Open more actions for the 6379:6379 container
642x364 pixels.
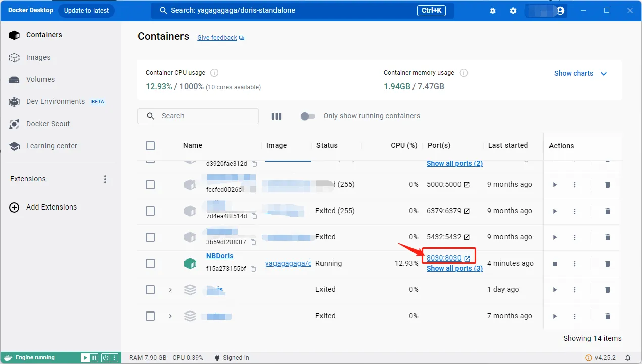point(575,211)
